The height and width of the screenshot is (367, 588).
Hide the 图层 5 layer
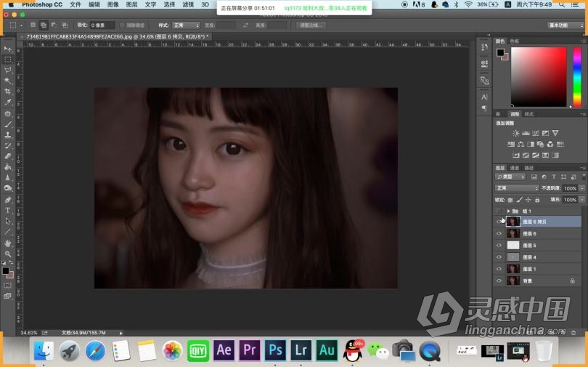click(499, 246)
